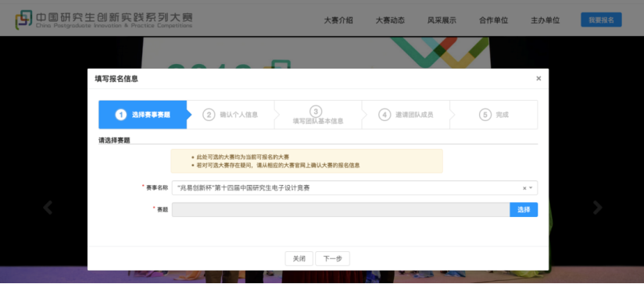Open 大赛介绍 menu item
This screenshot has height=284, width=644.
click(338, 20)
